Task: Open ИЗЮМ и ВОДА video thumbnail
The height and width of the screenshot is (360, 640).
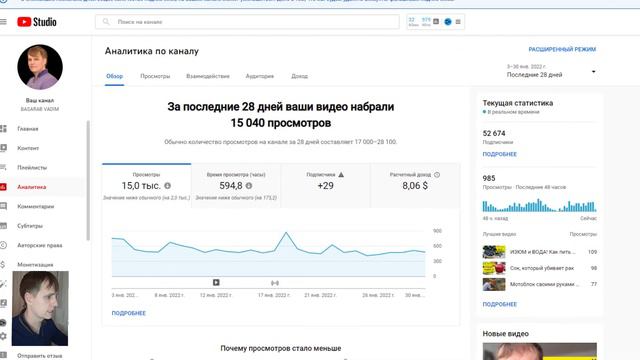Action: (494, 252)
